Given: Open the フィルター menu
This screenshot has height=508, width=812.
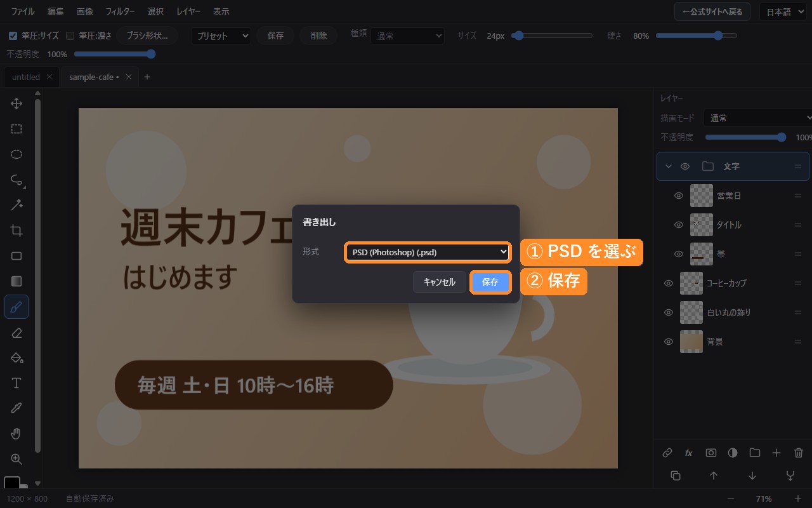Looking at the screenshot, I should click(x=120, y=11).
